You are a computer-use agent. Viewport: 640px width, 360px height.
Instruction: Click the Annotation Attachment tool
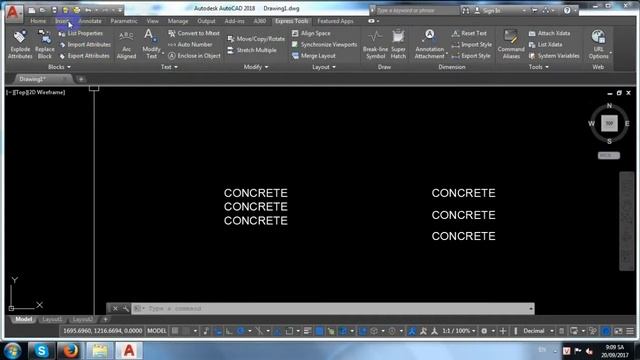429,44
